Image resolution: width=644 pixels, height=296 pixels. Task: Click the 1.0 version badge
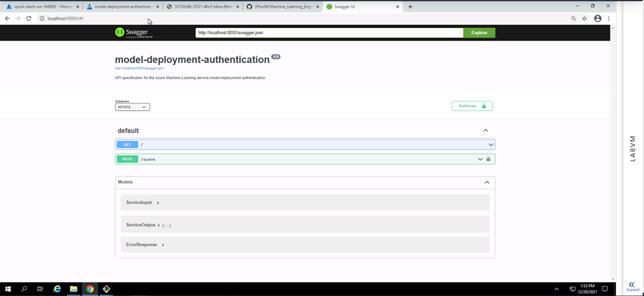(275, 57)
